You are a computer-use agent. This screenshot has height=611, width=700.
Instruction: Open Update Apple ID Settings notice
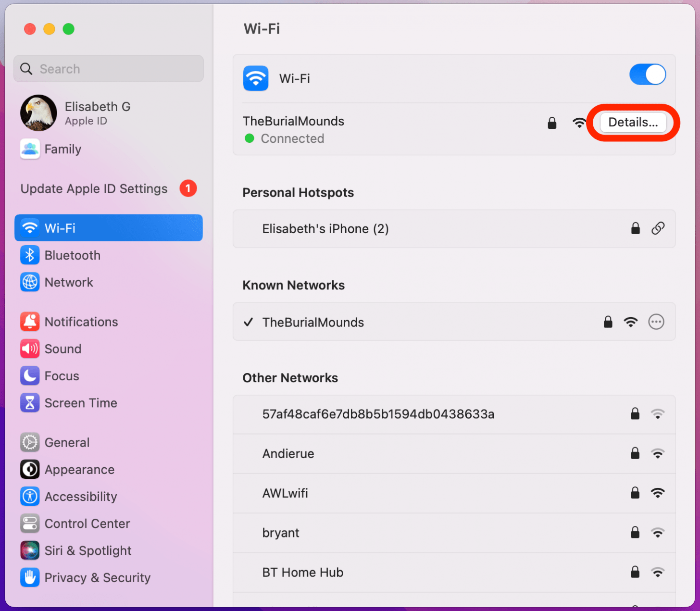pyautogui.click(x=94, y=188)
